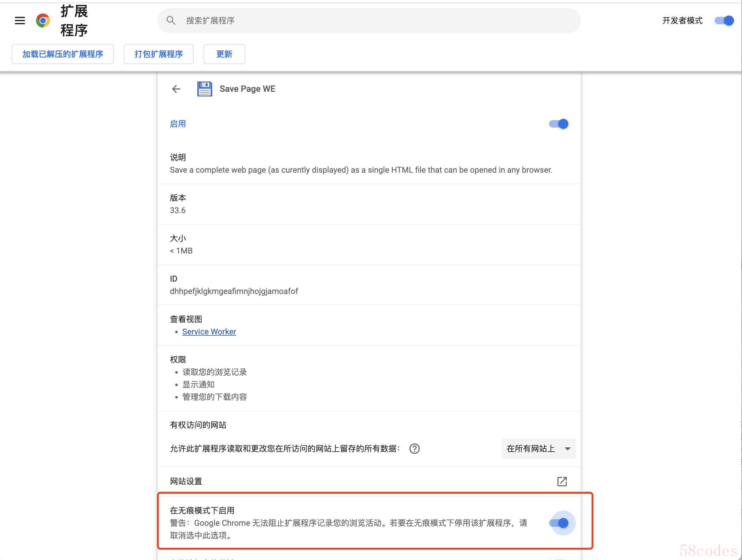Click 打包扩展程序 button

pos(159,54)
